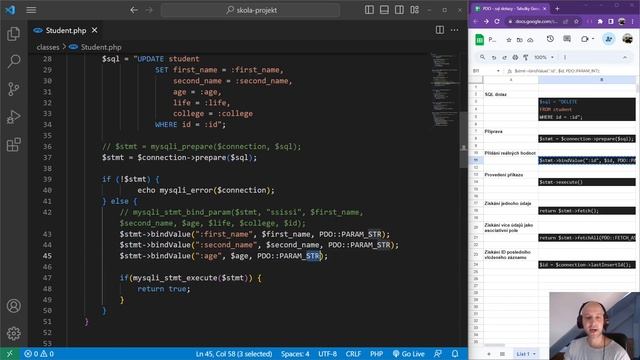Print the spreadsheet
Image resolution: width=640 pixels, height=360 pixels.
(x=515, y=58)
